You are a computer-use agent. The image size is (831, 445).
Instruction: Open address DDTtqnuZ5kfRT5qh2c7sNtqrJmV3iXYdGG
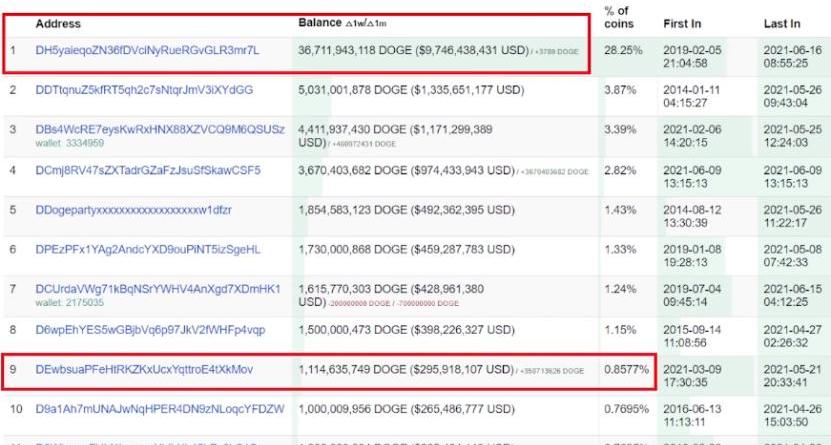click(x=144, y=90)
